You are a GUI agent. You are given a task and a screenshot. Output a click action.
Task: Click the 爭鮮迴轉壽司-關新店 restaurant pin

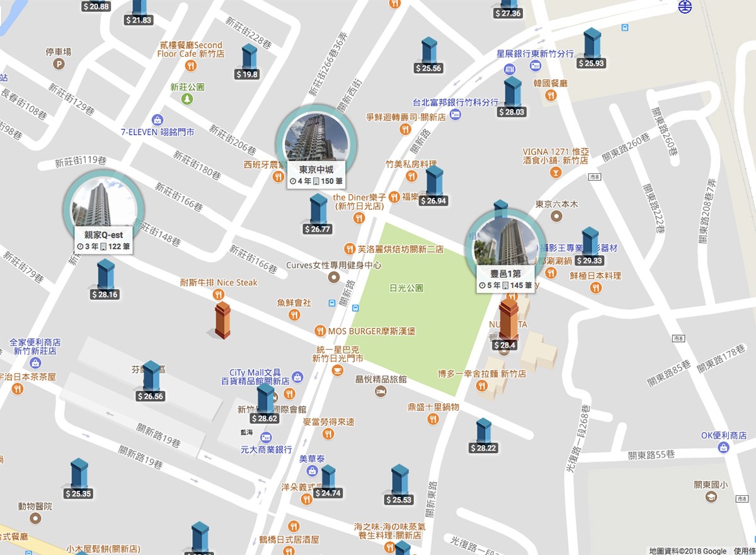pyautogui.click(x=404, y=129)
